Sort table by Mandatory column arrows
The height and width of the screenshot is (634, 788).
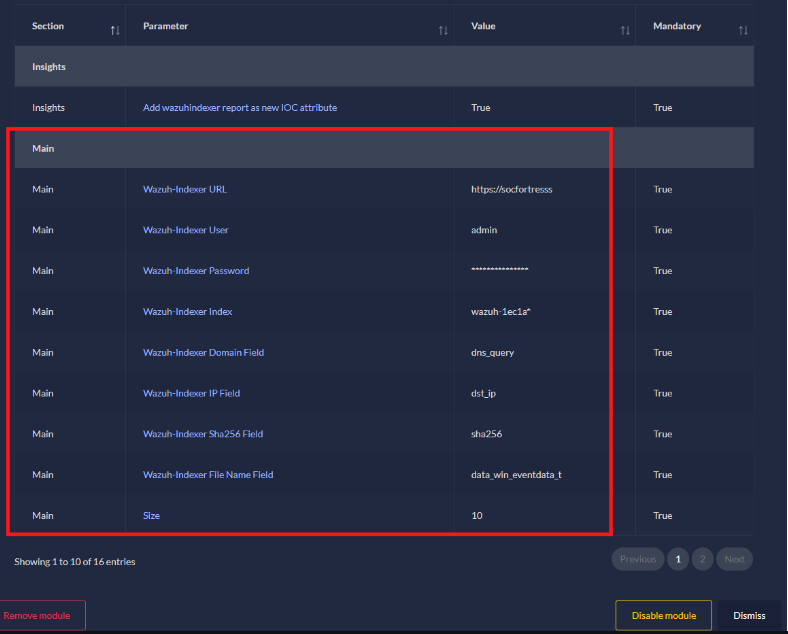tap(743, 31)
